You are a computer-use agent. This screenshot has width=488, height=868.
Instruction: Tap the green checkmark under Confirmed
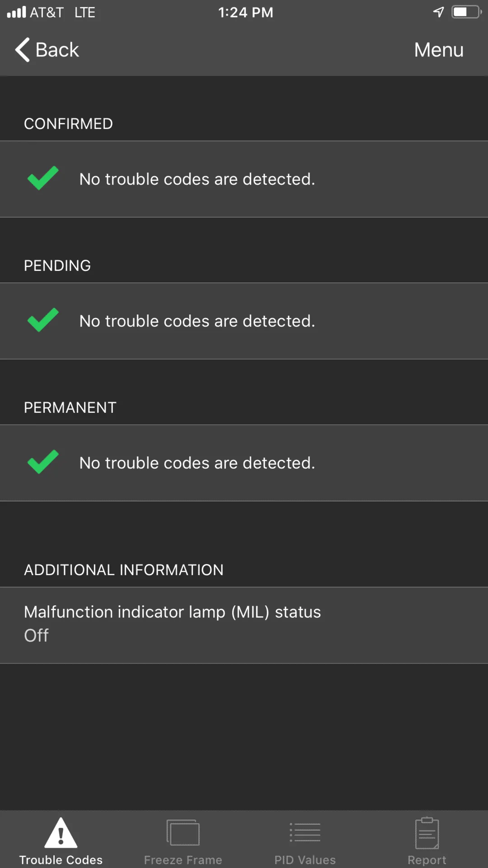(43, 178)
